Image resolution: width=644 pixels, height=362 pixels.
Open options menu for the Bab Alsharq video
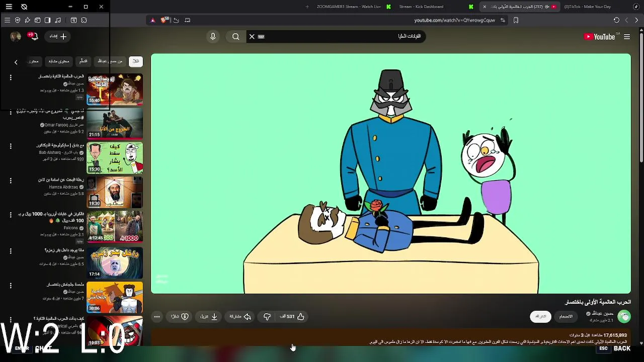coord(11,146)
